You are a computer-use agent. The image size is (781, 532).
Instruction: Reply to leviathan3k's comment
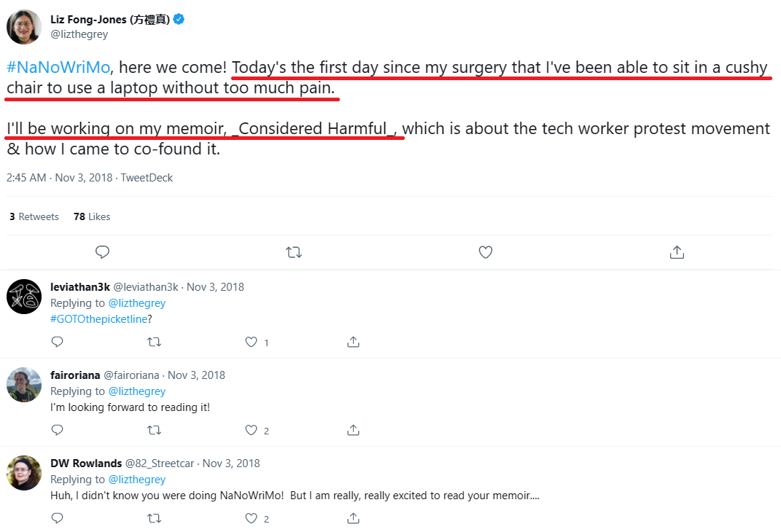point(58,341)
